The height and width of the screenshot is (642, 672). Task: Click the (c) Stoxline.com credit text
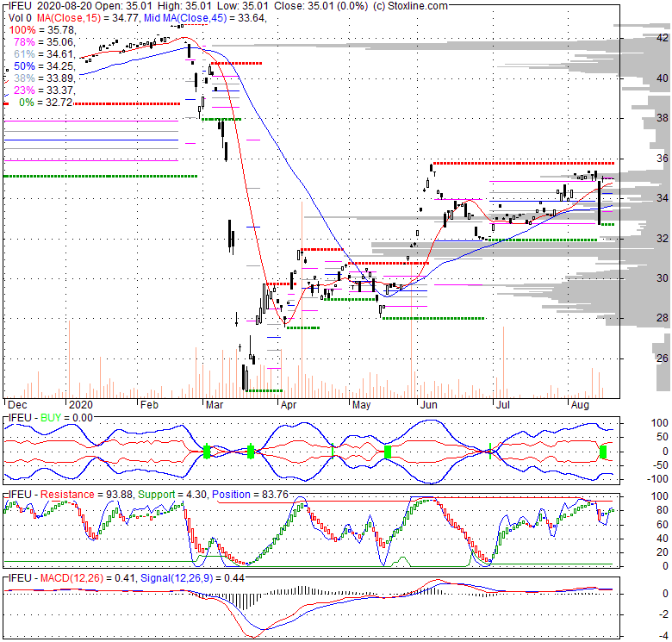411,6
